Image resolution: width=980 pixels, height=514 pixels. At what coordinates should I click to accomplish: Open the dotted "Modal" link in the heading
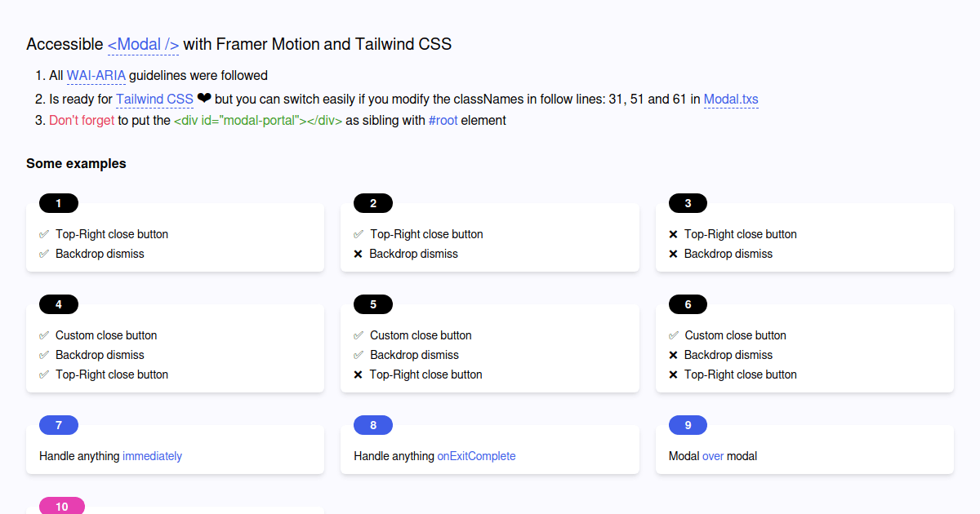pyautogui.click(x=142, y=44)
